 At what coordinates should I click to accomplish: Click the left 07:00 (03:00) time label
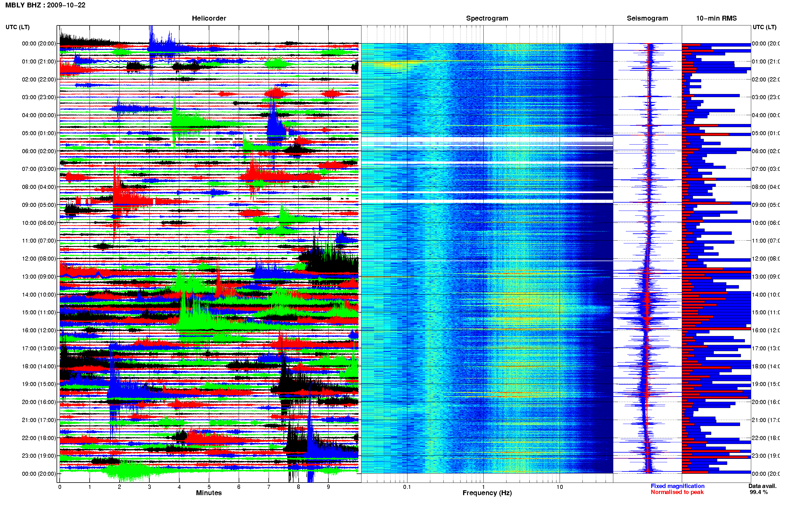pos(39,169)
